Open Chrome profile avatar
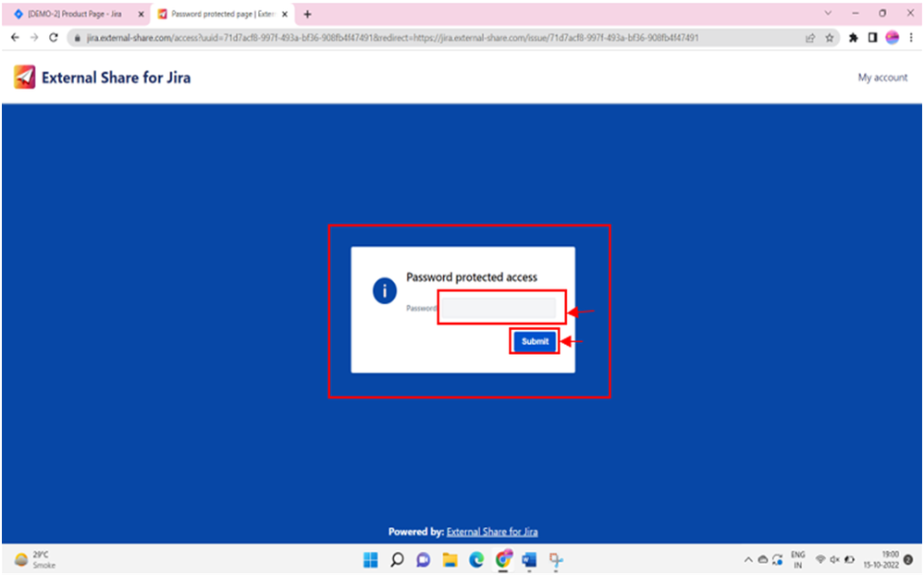Screen dimensions: 924x576 [893, 38]
